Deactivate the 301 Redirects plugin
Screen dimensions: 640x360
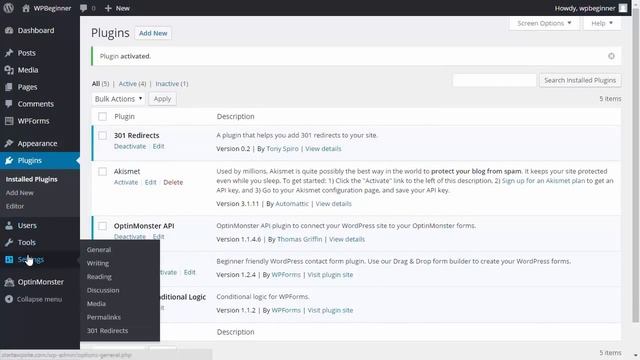click(130, 146)
